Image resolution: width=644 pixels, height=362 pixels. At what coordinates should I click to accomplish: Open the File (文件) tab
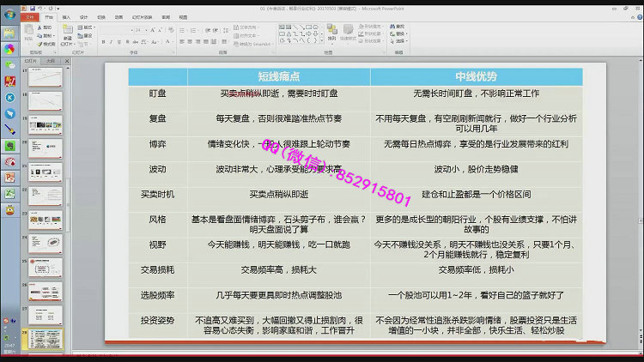(x=31, y=17)
